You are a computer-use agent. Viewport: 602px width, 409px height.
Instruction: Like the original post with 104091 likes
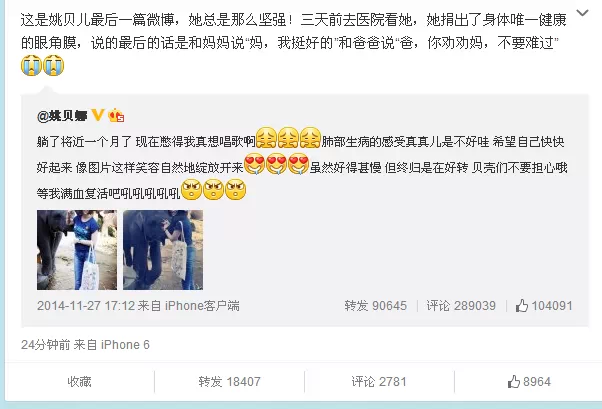tap(544, 306)
